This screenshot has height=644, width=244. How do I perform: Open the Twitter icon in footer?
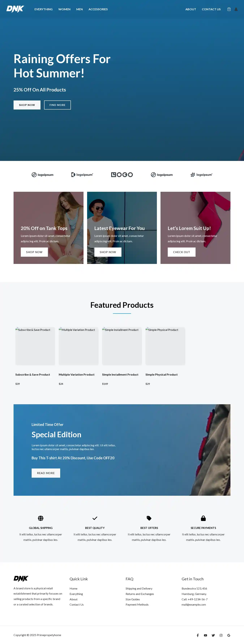click(x=213, y=635)
